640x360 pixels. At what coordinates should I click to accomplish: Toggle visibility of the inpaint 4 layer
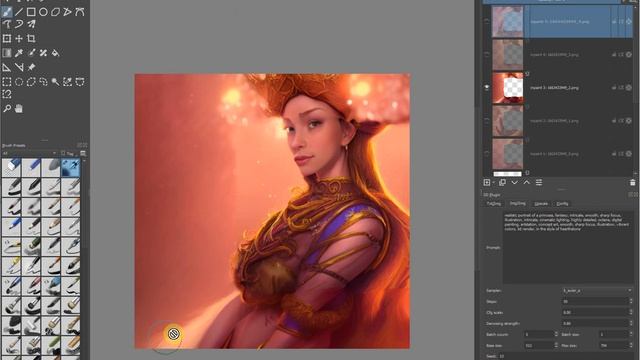pyautogui.click(x=487, y=54)
